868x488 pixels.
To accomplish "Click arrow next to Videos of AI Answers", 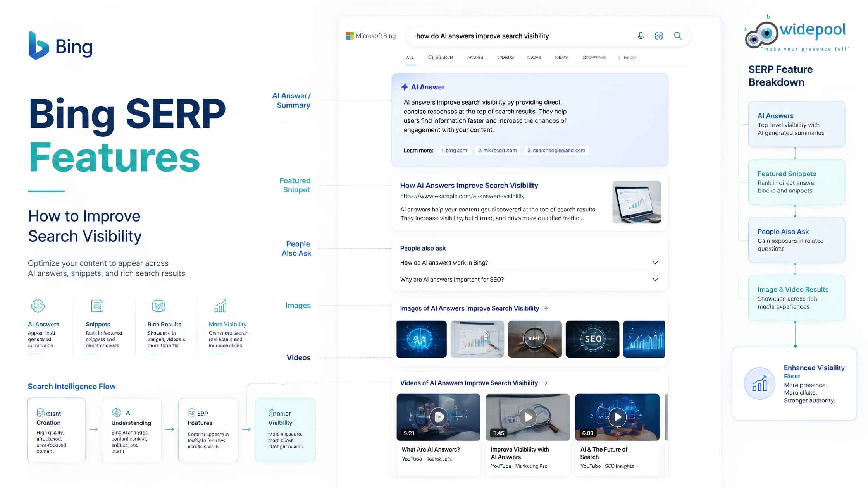I will pyautogui.click(x=546, y=383).
